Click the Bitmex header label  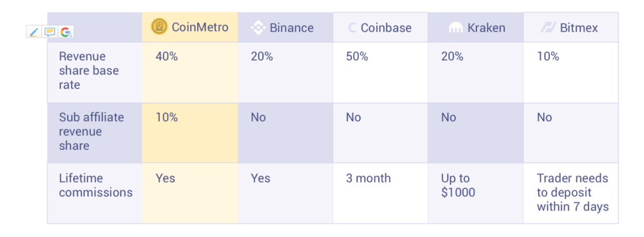point(579,28)
